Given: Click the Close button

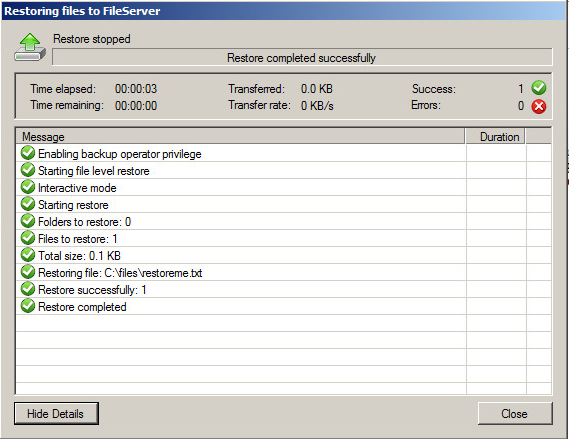Looking at the screenshot, I should (x=515, y=413).
